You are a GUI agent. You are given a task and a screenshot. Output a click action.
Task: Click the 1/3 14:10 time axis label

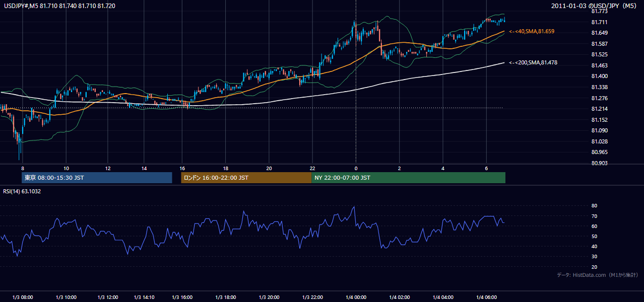point(144,297)
